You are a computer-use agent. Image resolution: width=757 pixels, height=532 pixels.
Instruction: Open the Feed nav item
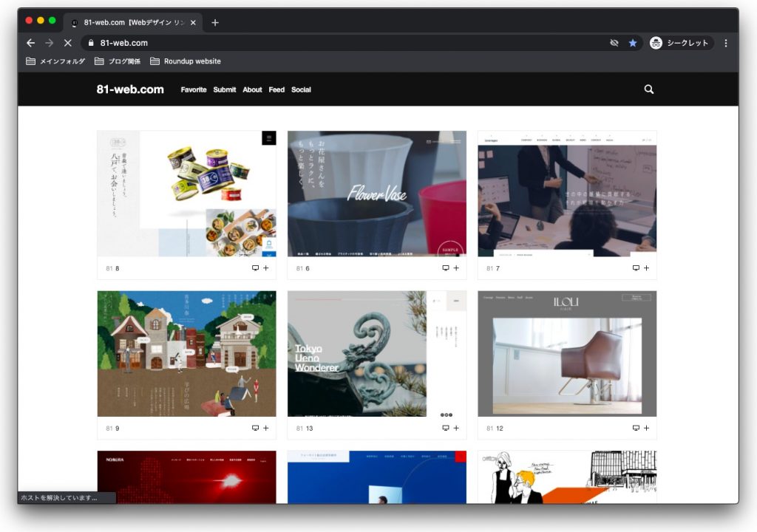pos(276,90)
